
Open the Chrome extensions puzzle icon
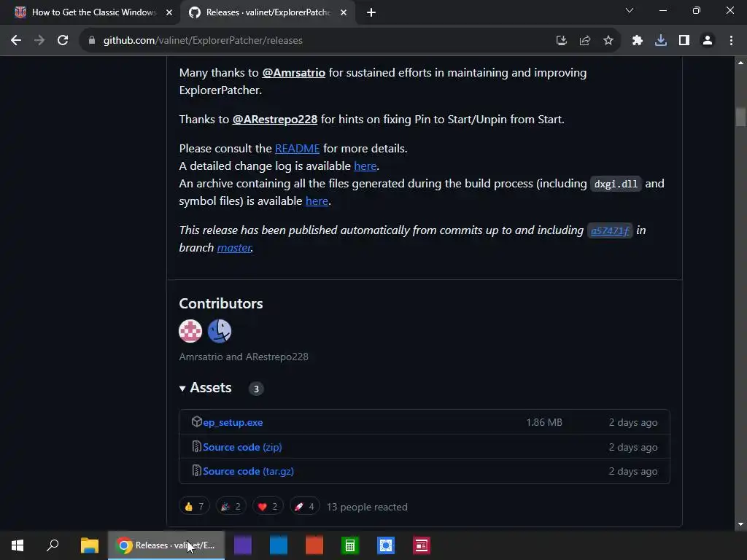pos(638,41)
